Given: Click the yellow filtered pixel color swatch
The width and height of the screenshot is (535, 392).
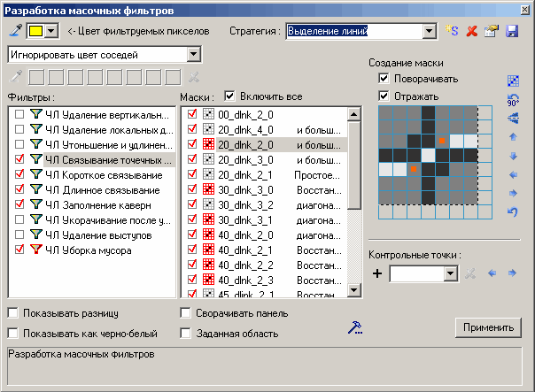Looking at the screenshot, I should 35,31.
